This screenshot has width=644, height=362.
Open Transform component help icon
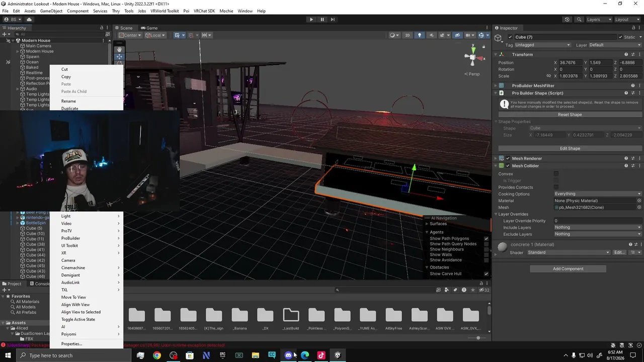[626, 54]
